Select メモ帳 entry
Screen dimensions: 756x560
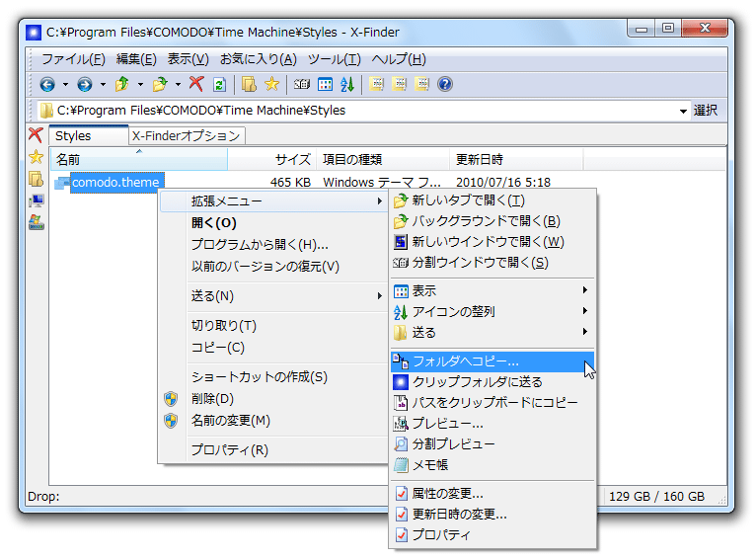(x=491, y=465)
